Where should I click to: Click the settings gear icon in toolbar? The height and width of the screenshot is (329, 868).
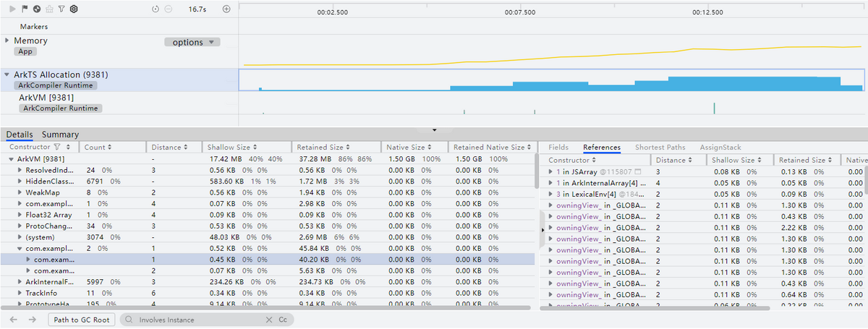74,9
